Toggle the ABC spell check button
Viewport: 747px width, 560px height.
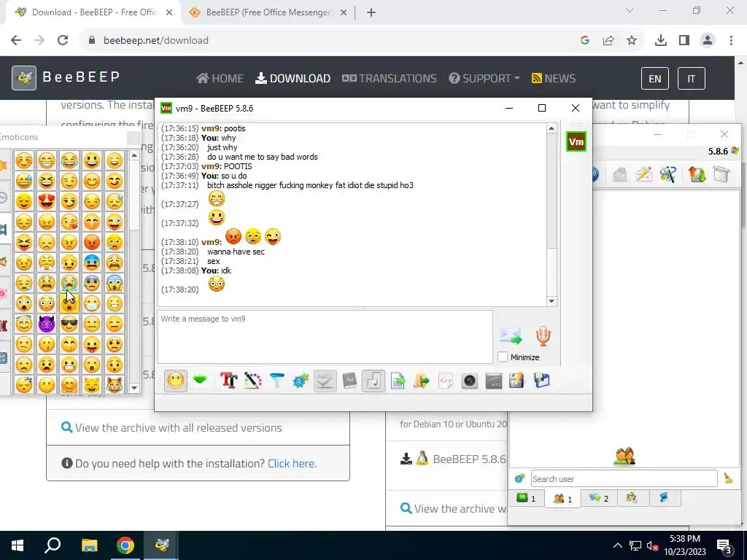point(325,381)
